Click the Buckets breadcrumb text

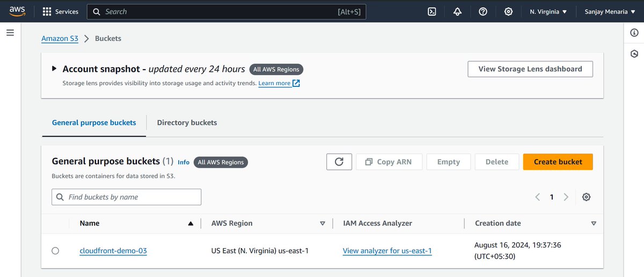pos(108,39)
